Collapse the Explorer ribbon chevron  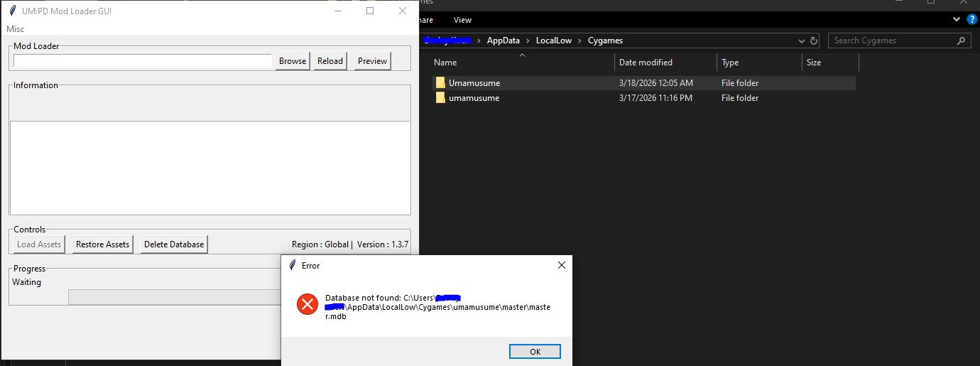pyautogui.click(x=957, y=20)
